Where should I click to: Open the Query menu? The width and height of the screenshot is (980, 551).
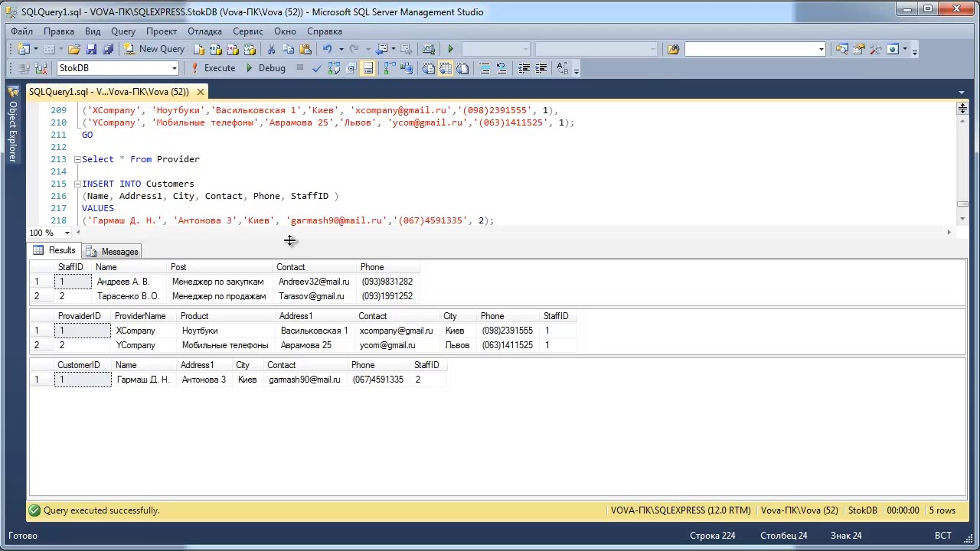click(x=123, y=31)
